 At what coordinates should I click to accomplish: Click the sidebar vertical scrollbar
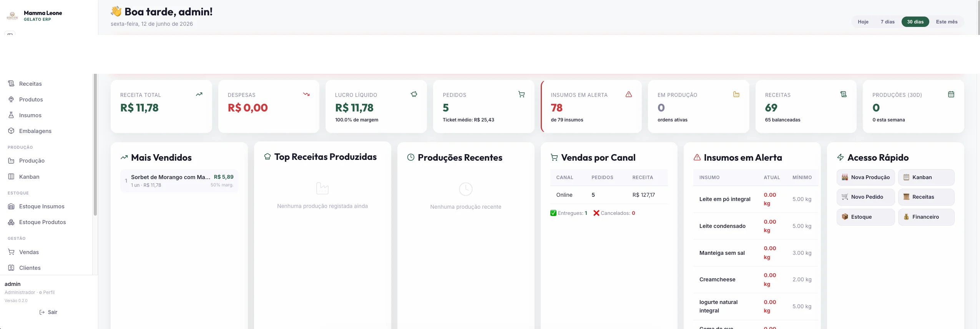tap(95, 145)
